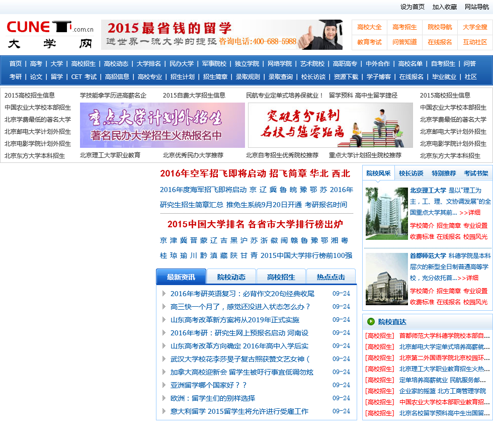Open news 亚洲留学哪个国家好
The width and height of the screenshot is (493, 448).
point(208,385)
